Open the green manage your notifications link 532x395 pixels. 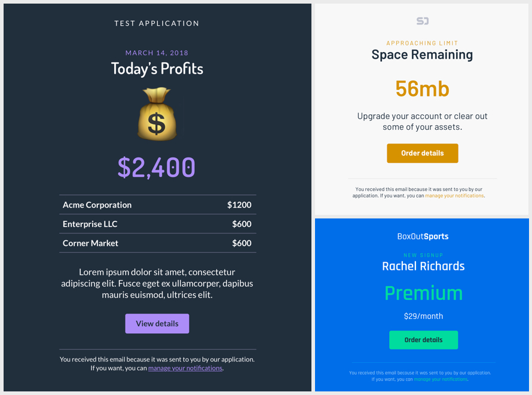pos(441,379)
